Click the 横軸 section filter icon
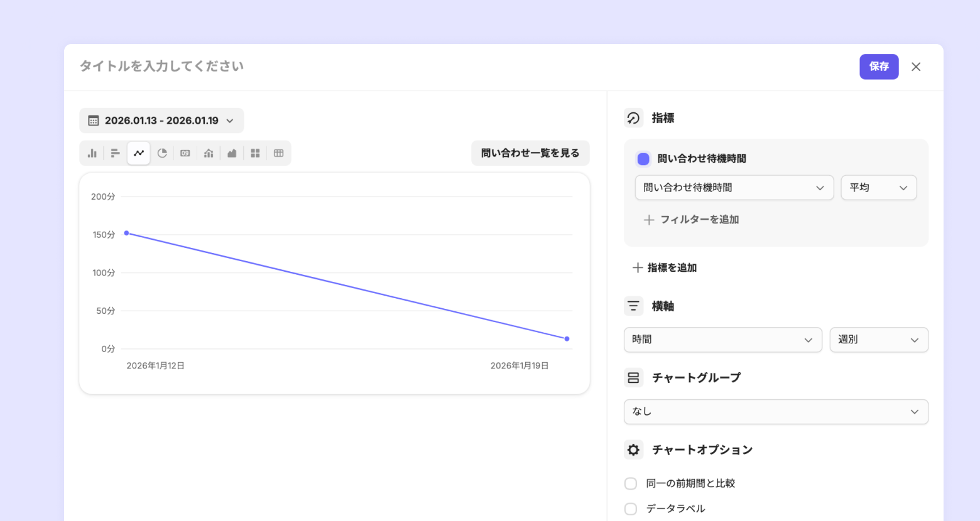 coord(633,306)
